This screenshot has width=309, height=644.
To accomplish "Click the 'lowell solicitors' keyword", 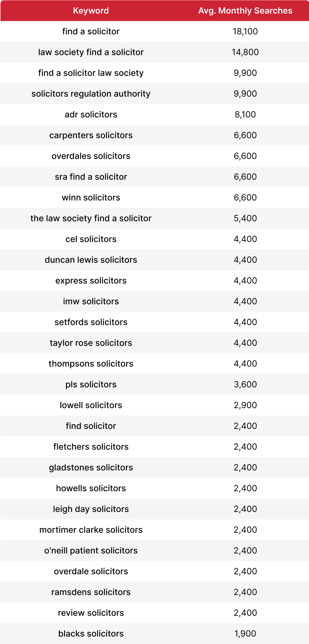I will pyautogui.click(x=91, y=405).
